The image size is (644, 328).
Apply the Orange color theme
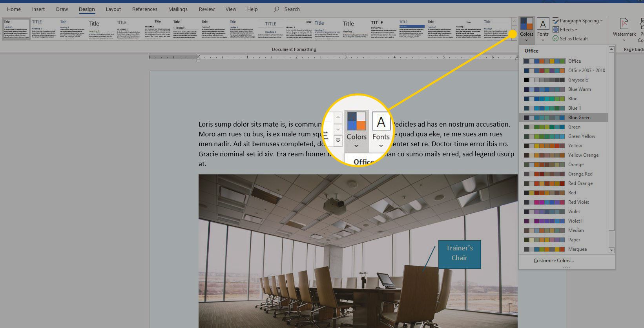click(x=564, y=165)
